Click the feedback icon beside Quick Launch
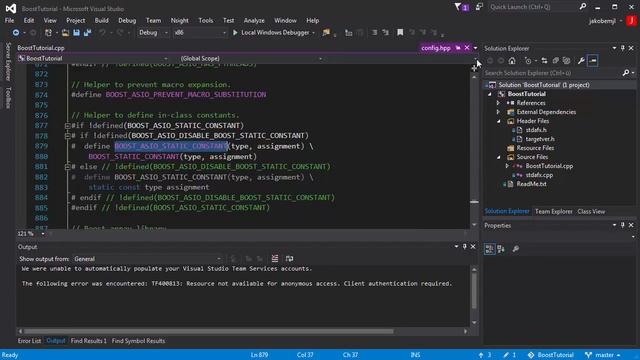 click(x=479, y=7)
